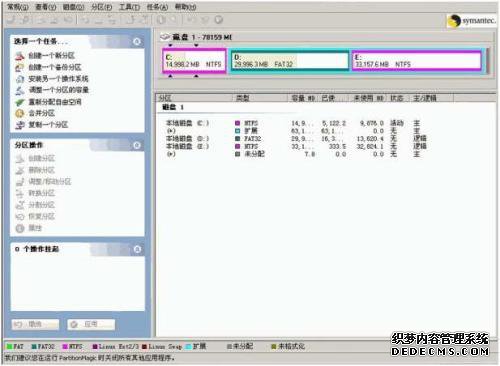The image size is (500, 366).
Task: Sort by the 分区 column header
Action: click(x=194, y=98)
